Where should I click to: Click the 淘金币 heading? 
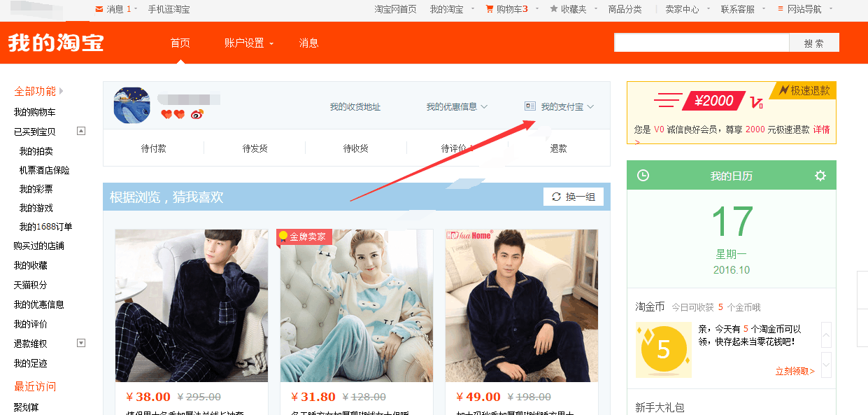[650, 307]
